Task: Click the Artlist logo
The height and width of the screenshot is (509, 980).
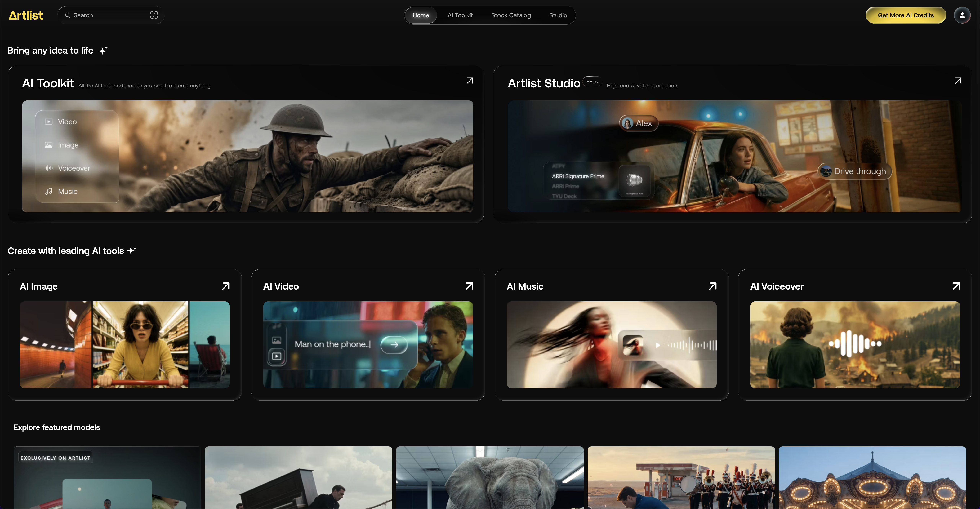Action: (26, 15)
